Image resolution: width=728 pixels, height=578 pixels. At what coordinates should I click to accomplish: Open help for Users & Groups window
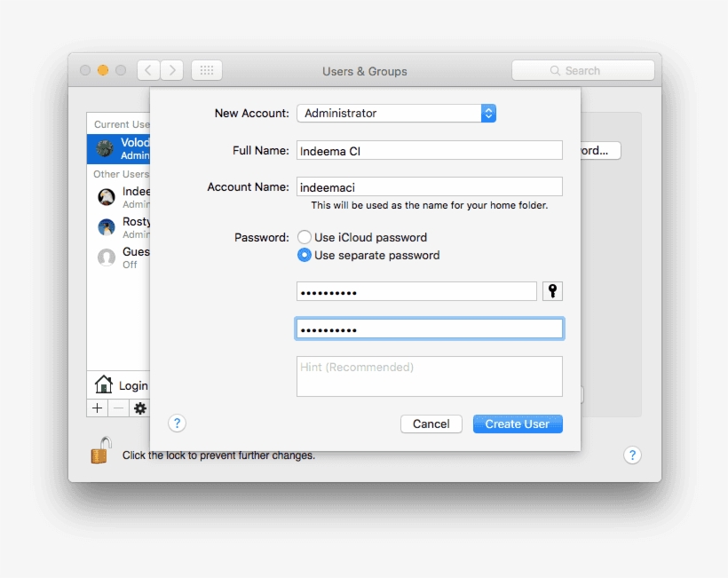pyautogui.click(x=632, y=455)
